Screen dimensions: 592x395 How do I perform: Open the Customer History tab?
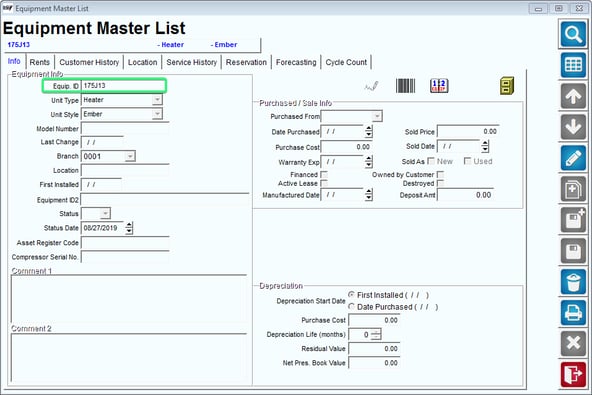pos(89,62)
